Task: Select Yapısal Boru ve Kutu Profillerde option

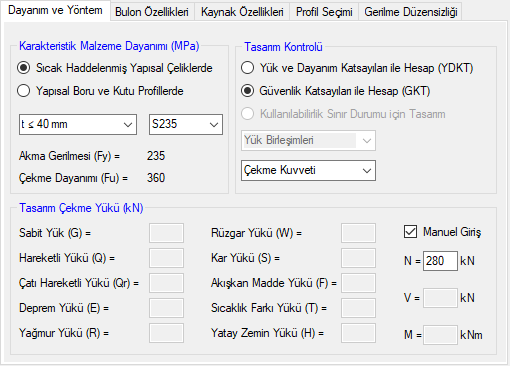Action: pos(100,91)
